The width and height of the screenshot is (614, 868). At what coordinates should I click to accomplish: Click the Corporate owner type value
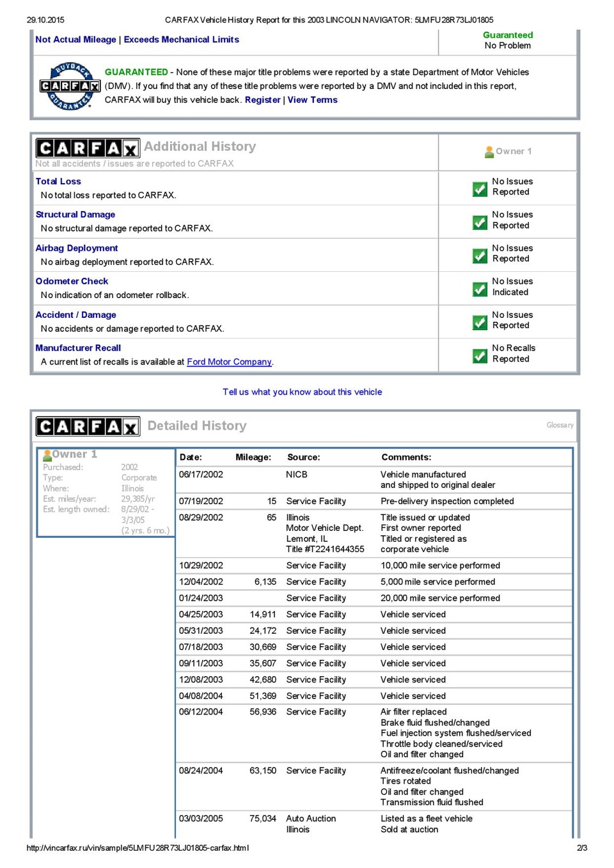pyautogui.click(x=139, y=478)
